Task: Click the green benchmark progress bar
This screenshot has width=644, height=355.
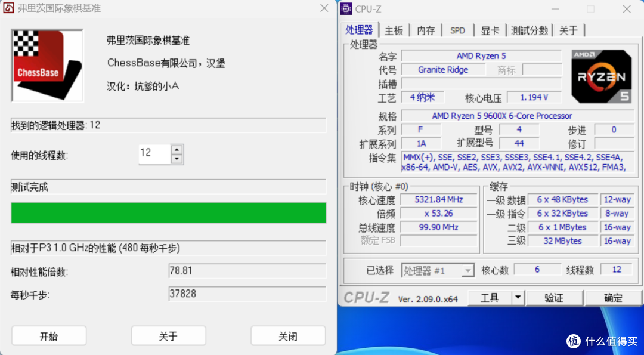Action: click(x=168, y=212)
